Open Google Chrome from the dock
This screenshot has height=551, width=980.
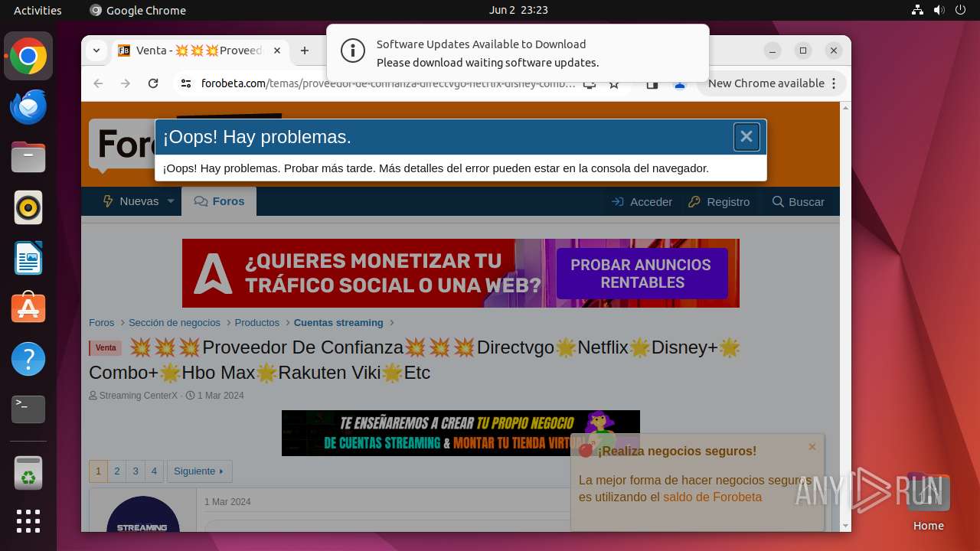coord(28,56)
